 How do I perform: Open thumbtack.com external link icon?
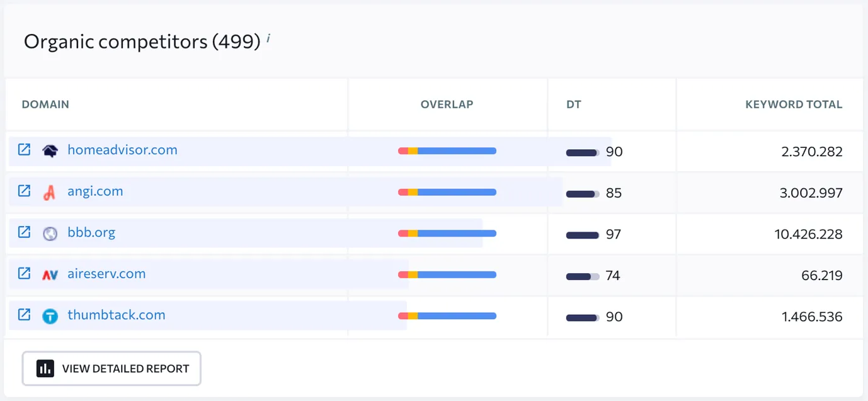tap(24, 315)
